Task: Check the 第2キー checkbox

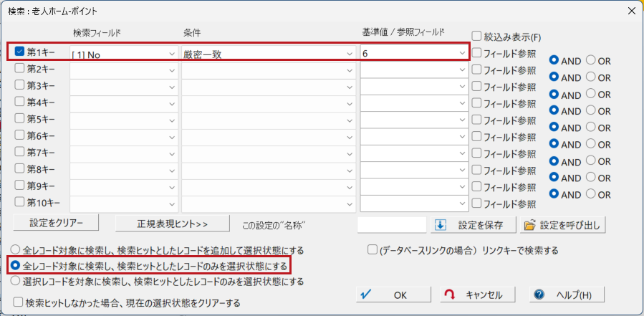Action: pyautogui.click(x=19, y=69)
